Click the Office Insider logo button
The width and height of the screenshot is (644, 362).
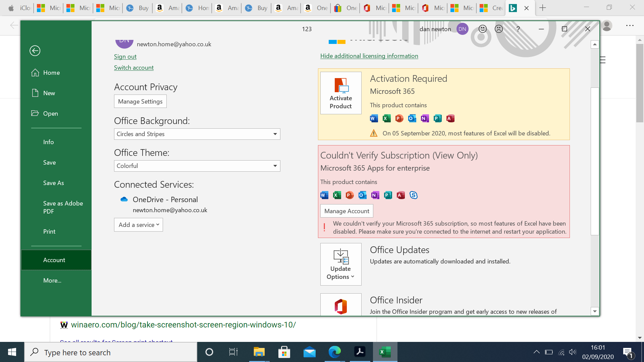(341, 305)
